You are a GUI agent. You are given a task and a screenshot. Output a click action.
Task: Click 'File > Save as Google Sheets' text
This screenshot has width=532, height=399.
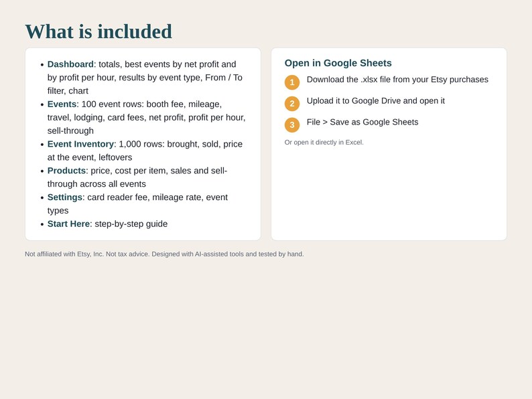362,122
